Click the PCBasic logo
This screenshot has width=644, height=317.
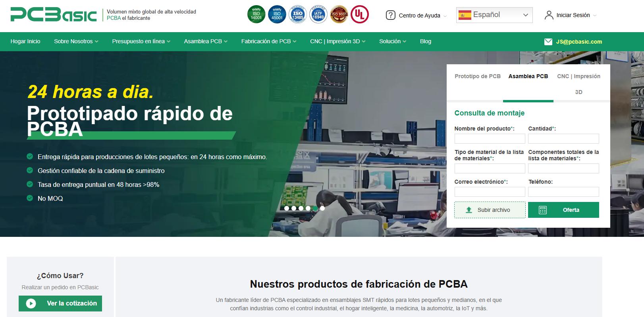coord(54,15)
